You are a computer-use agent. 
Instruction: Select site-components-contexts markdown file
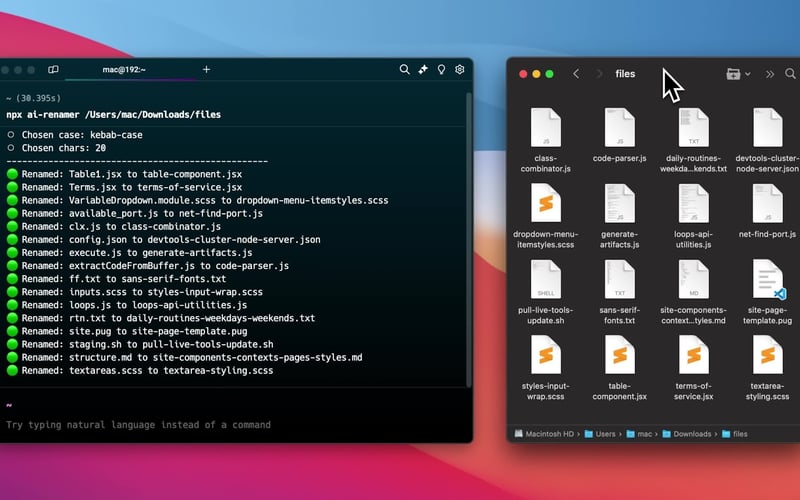click(693, 292)
